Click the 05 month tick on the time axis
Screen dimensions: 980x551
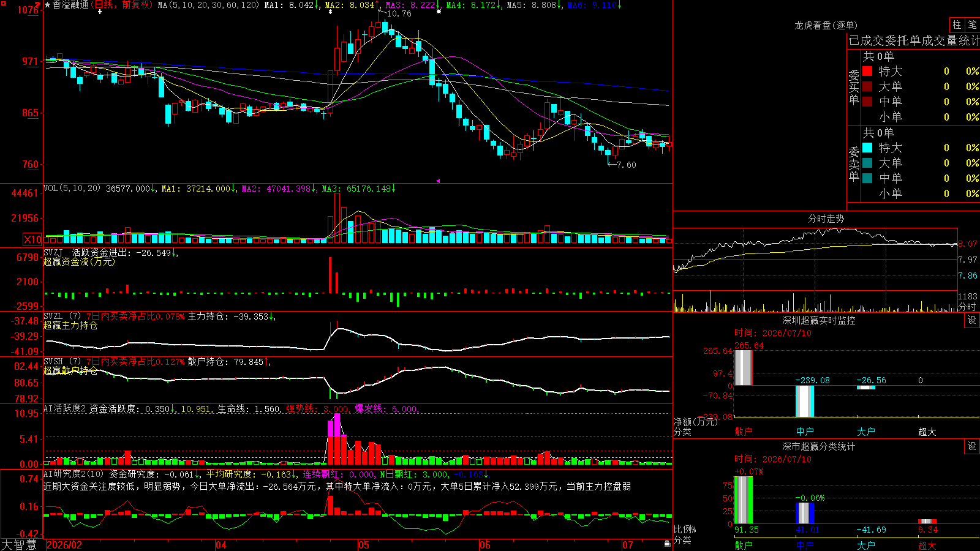point(364,545)
